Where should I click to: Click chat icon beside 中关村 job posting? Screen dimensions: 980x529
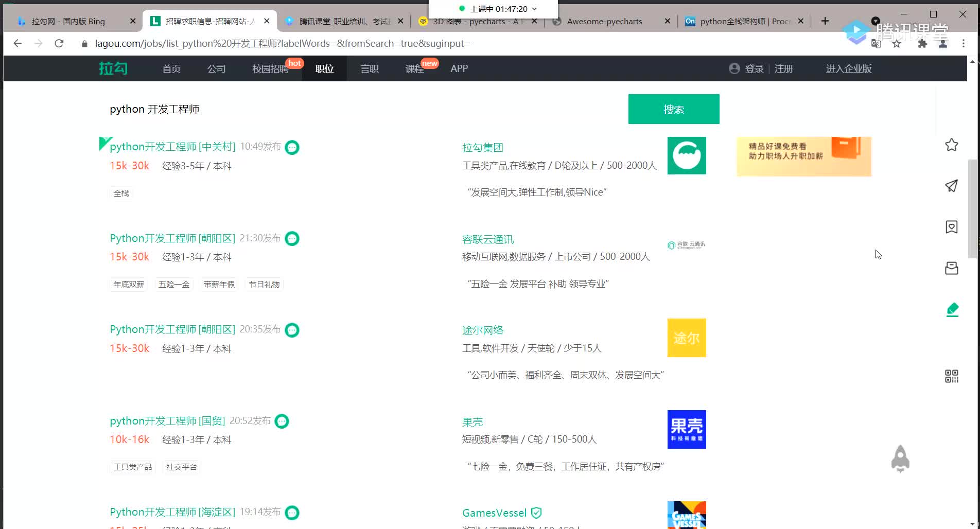(292, 148)
